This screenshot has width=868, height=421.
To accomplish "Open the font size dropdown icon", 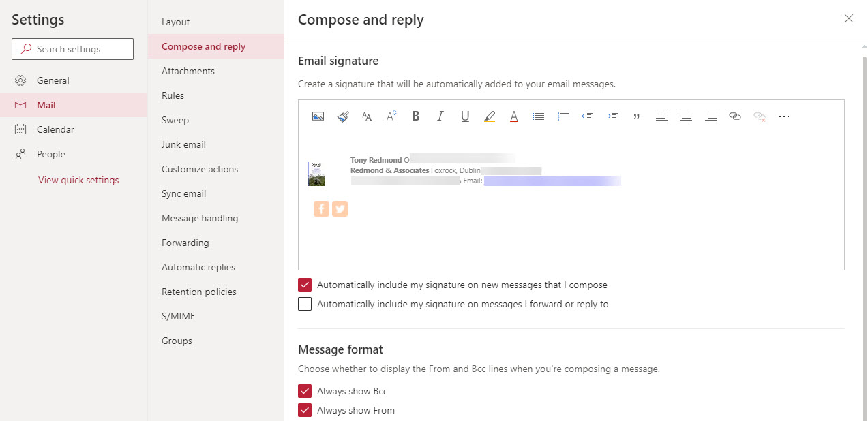I will (x=367, y=116).
